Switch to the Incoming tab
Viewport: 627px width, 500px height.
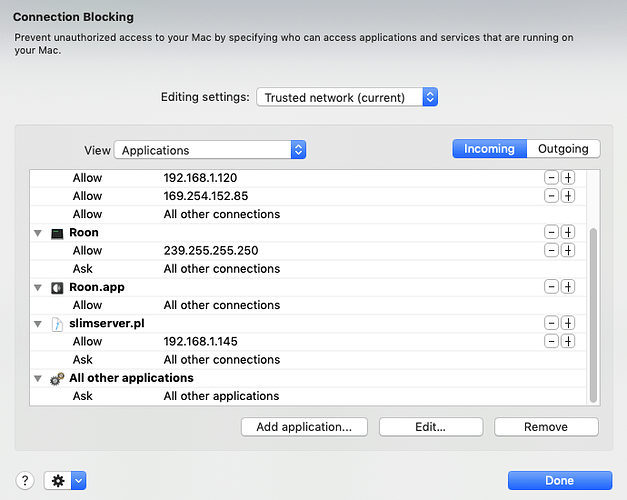click(x=489, y=149)
